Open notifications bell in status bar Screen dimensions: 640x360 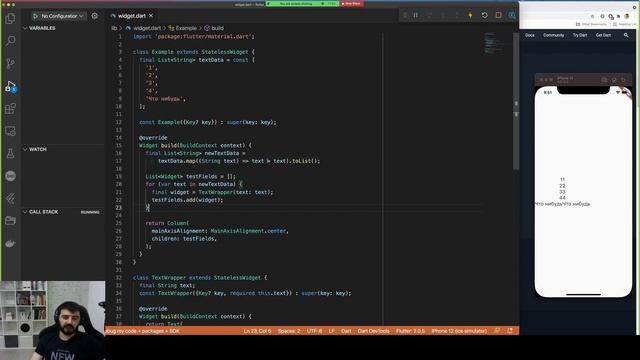[x=510, y=331]
